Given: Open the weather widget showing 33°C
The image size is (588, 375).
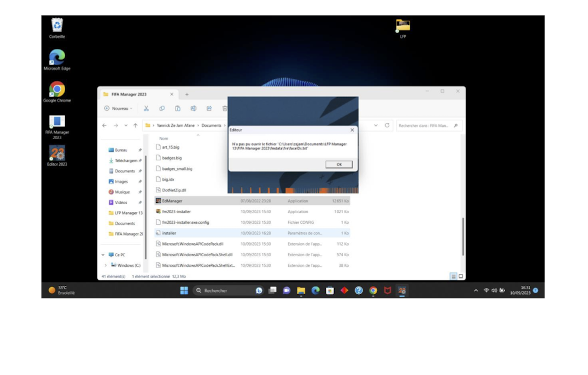Looking at the screenshot, I should coord(62,290).
